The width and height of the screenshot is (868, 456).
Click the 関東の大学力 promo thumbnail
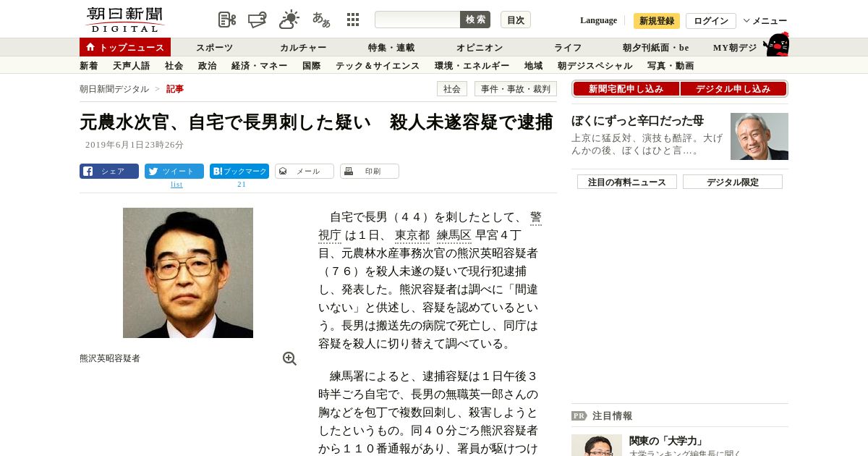click(x=597, y=445)
